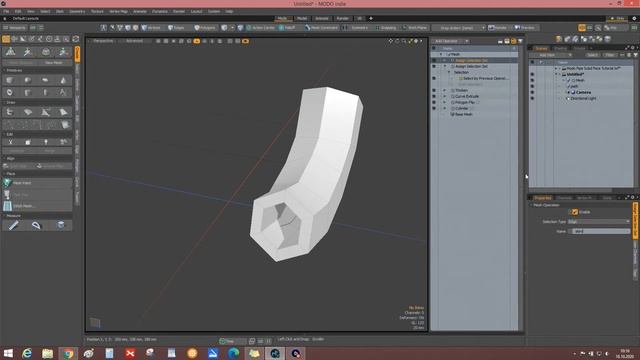Switch to the Model layout tab

click(x=302, y=18)
